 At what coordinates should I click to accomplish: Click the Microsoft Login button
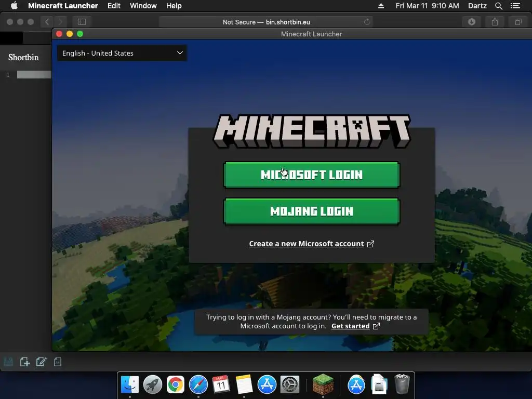point(312,175)
